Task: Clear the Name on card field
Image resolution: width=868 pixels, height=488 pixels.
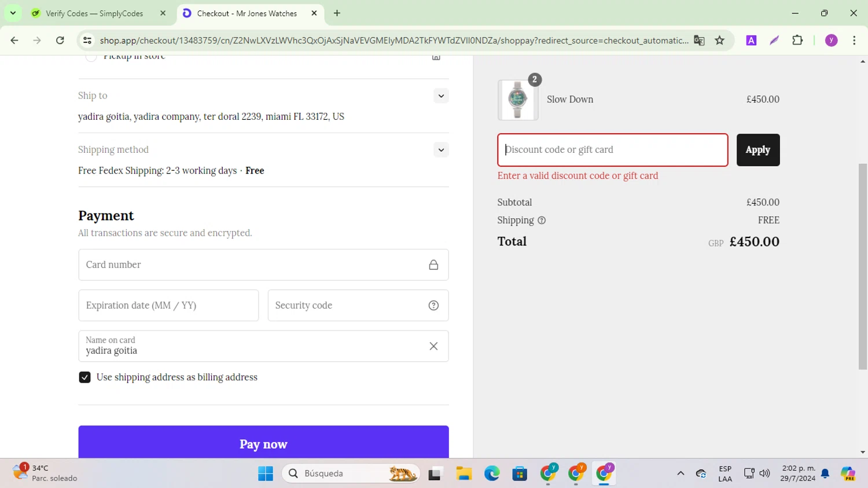Action: pyautogui.click(x=433, y=346)
